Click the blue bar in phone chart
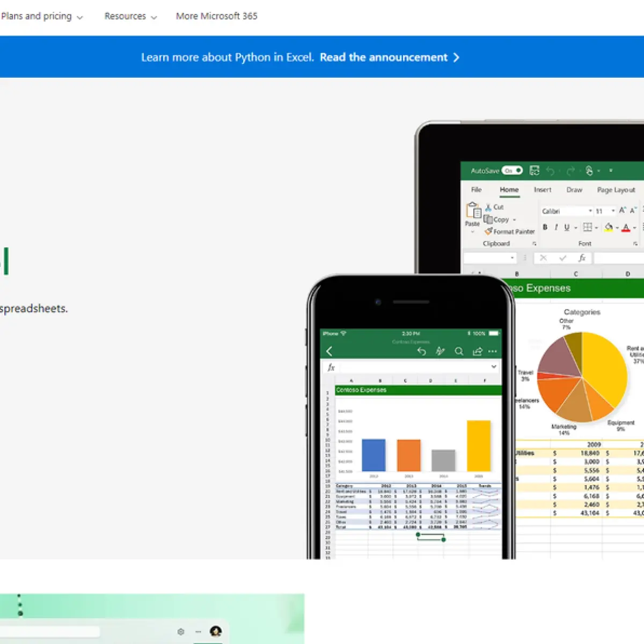Screen dimensions: 644x644 pyautogui.click(x=374, y=455)
